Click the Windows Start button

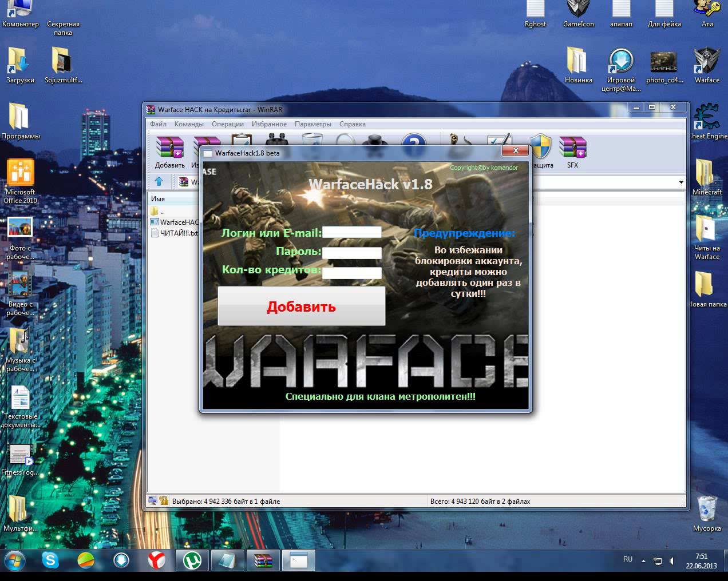point(15,560)
